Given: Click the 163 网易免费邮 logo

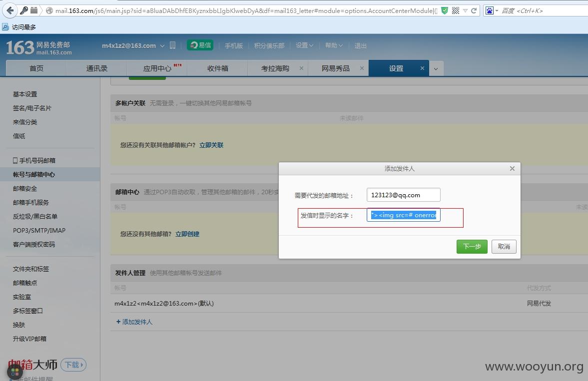Looking at the screenshot, I should (x=39, y=47).
